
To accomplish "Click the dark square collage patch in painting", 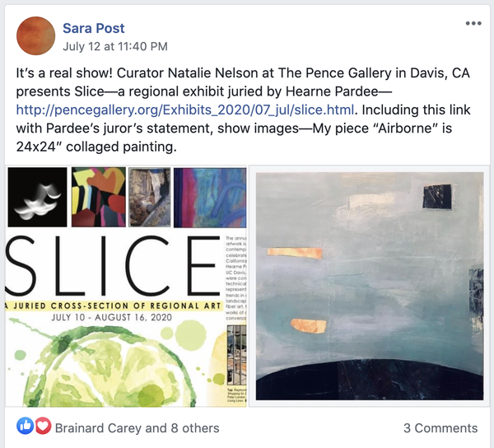I will 436,198.
